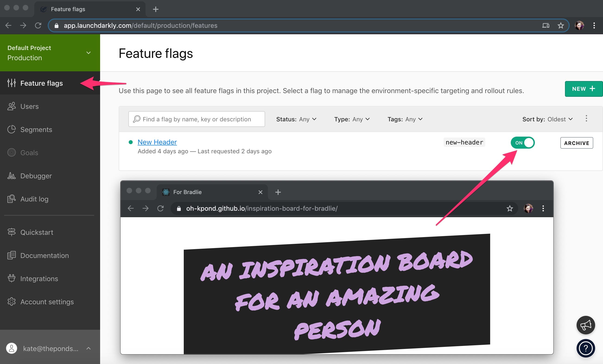
Task: Switch to the Feature flags browser tab
Action: [x=68, y=9]
